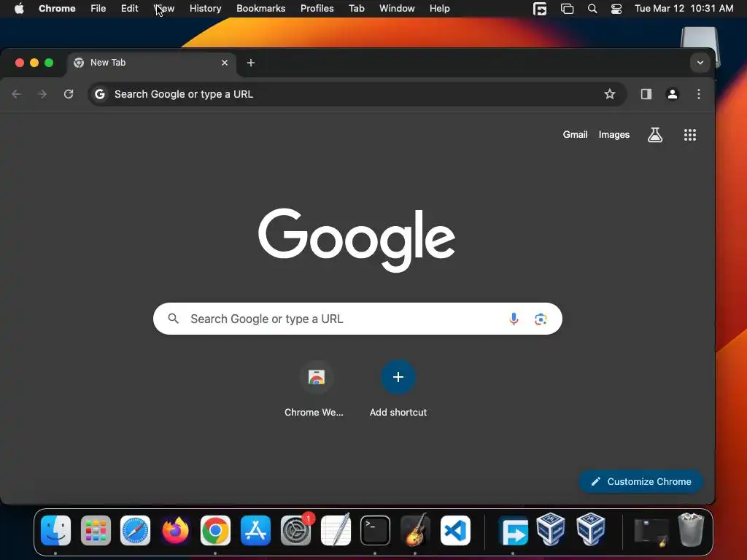Open TextEdit from the Dock
This screenshot has height=560, width=747.
pyautogui.click(x=336, y=530)
